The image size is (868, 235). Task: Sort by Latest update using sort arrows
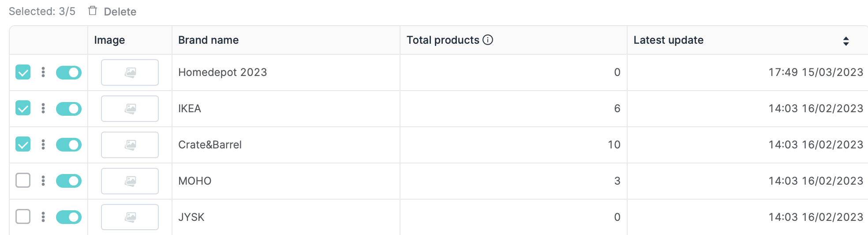tap(846, 41)
